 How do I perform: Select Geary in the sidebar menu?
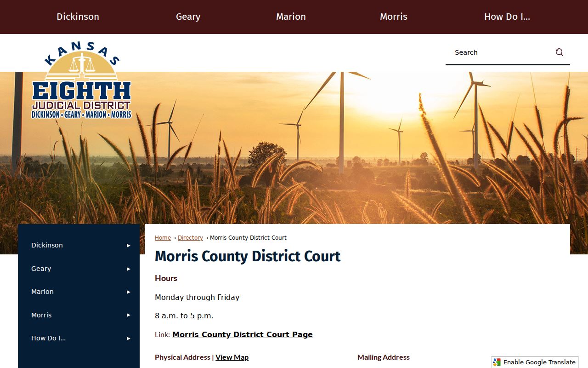click(x=41, y=269)
